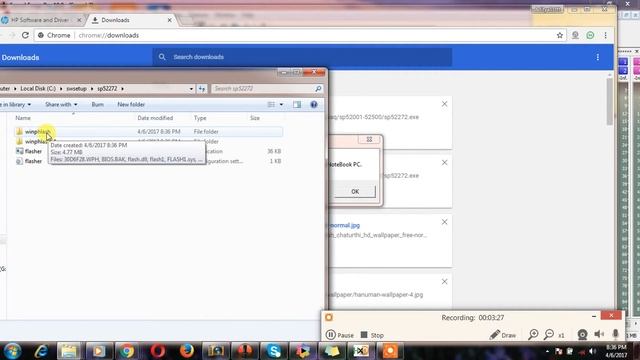Click Burn in the Explorer toolbar
Screen dimensions: 640x360
(98, 104)
